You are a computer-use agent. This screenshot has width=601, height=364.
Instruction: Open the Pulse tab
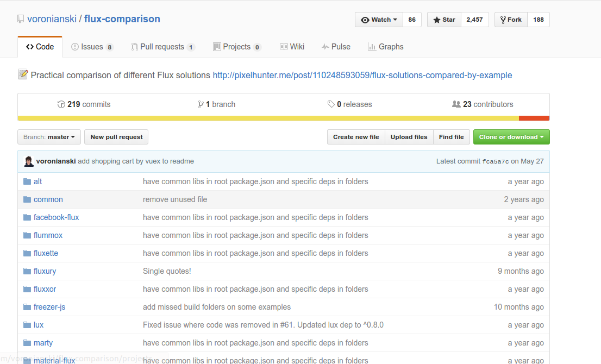(336, 47)
